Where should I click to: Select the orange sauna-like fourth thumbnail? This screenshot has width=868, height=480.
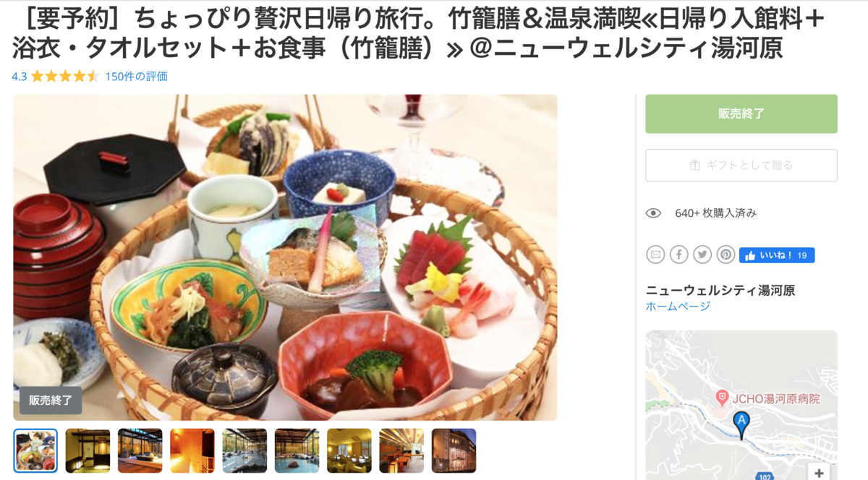tap(192, 450)
